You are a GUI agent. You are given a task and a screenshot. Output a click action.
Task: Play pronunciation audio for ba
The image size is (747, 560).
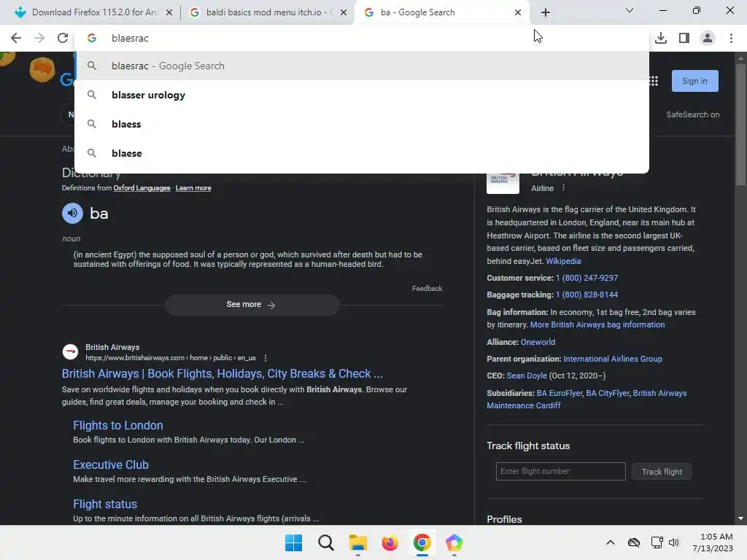pyautogui.click(x=72, y=214)
